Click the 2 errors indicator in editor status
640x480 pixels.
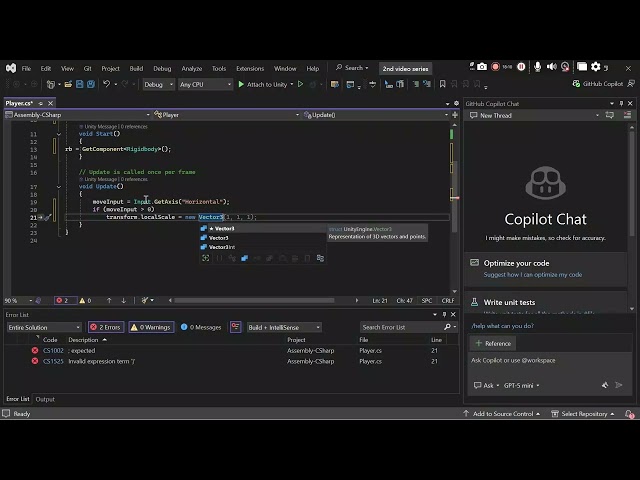coord(65,300)
